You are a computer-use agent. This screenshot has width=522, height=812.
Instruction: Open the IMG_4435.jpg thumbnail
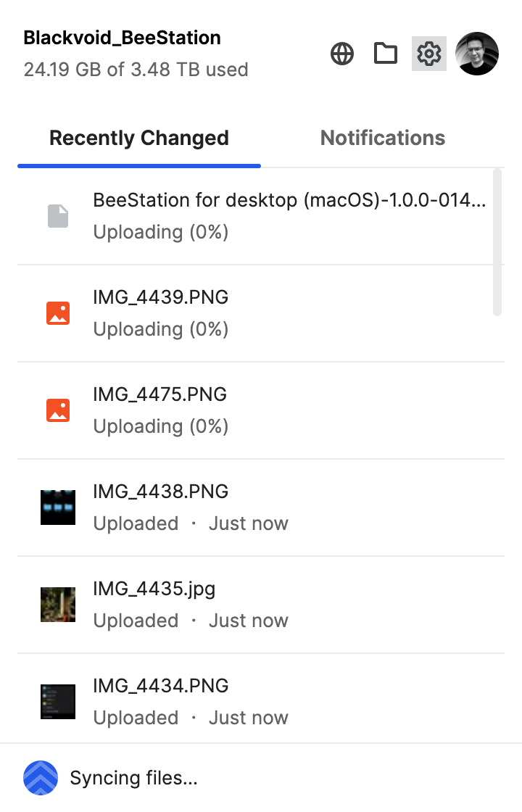tap(58, 605)
